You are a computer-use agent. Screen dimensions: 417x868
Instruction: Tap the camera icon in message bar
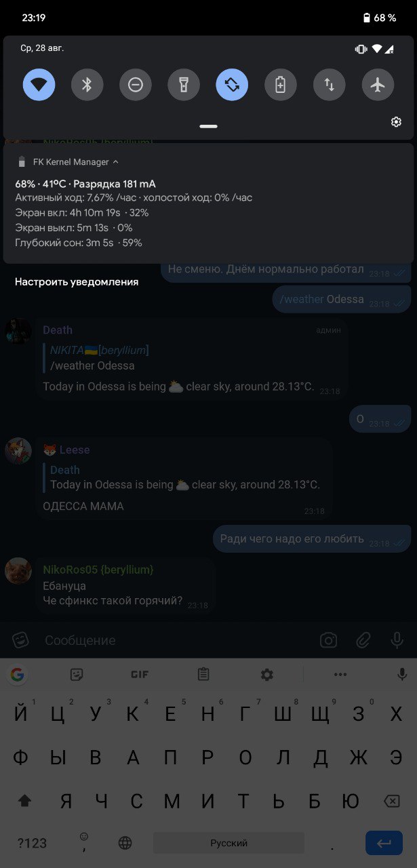[x=328, y=640]
